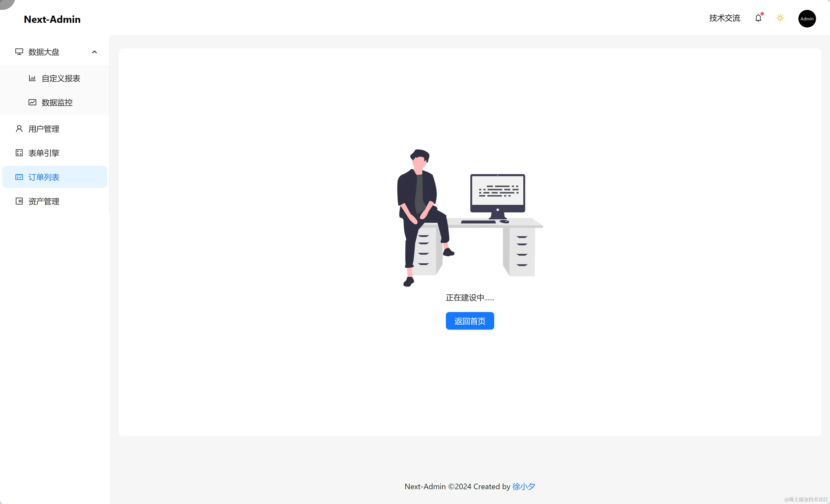This screenshot has height=504, width=830.
Task: Toggle the sun theme switch
Action: click(x=780, y=18)
